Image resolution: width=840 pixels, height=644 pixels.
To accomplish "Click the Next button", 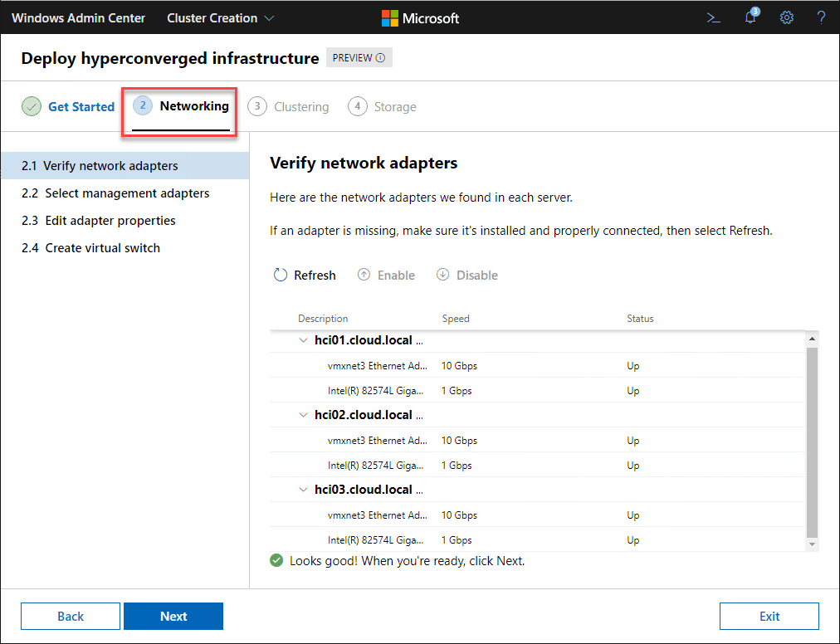I will (173, 617).
